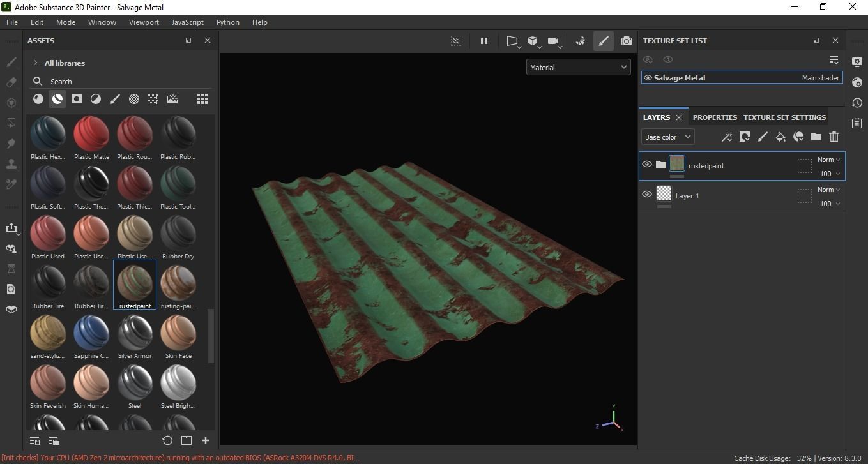Screen dimensions: 868x464
Task: Filter assets by alphas
Action: 134,99
